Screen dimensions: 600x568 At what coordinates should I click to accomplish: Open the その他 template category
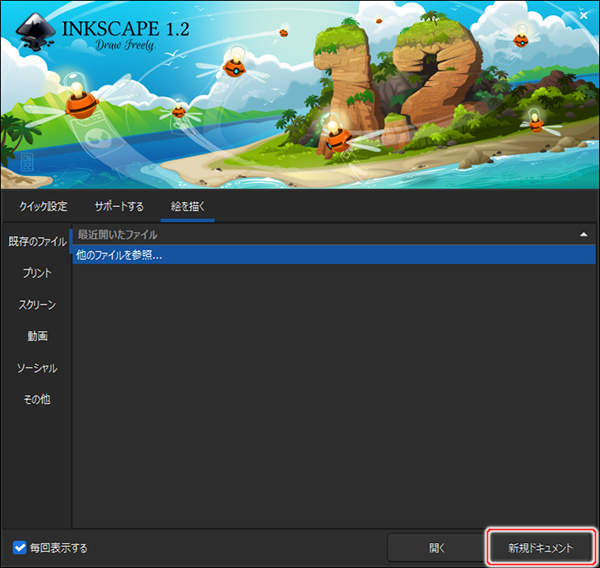point(37,399)
